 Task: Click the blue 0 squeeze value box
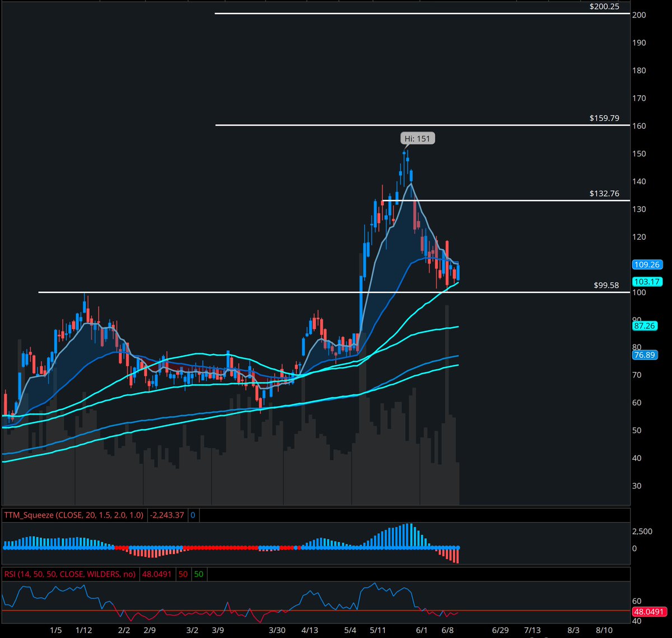(192, 515)
